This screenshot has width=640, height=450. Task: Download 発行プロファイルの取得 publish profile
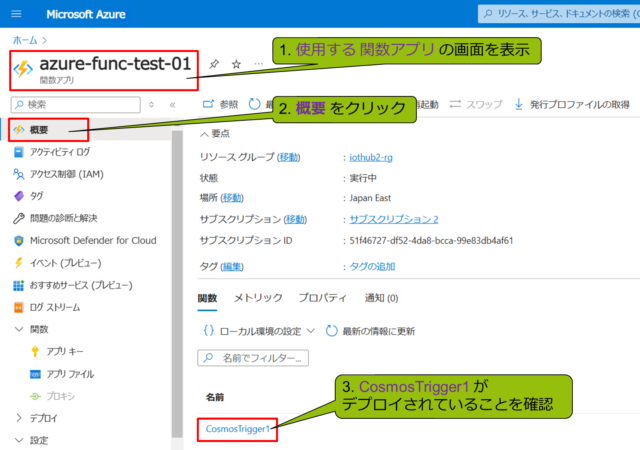click(574, 105)
